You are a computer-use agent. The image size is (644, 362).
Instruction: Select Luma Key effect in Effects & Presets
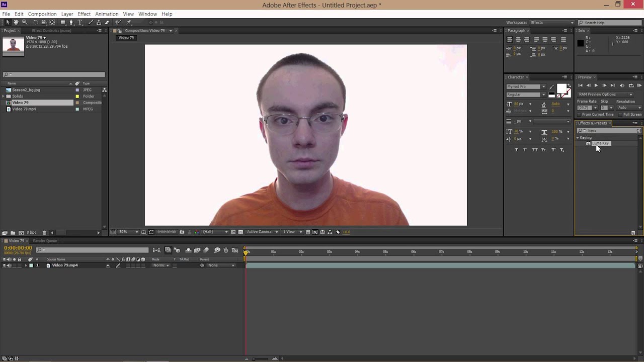coord(601,143)
